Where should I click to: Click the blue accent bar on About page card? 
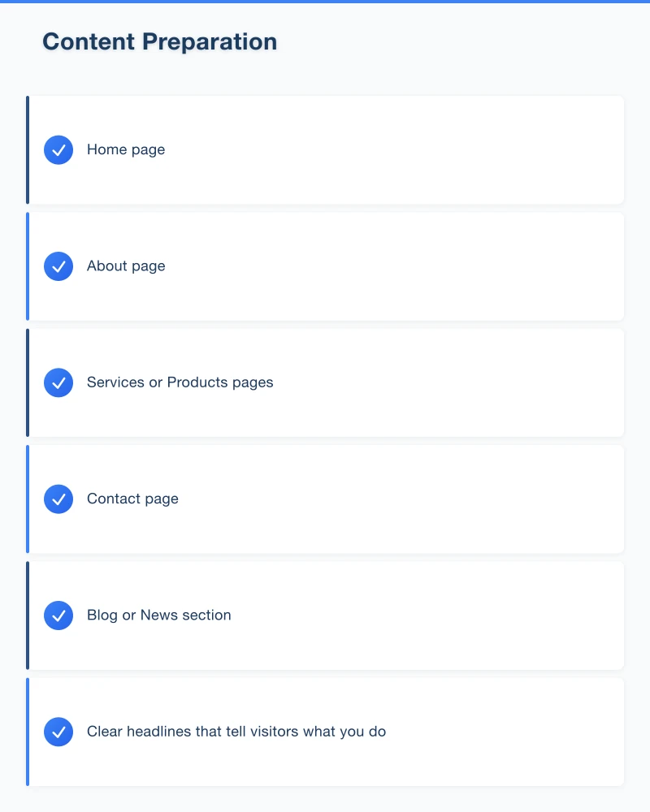pyautogui.click(x=28, y=266)
